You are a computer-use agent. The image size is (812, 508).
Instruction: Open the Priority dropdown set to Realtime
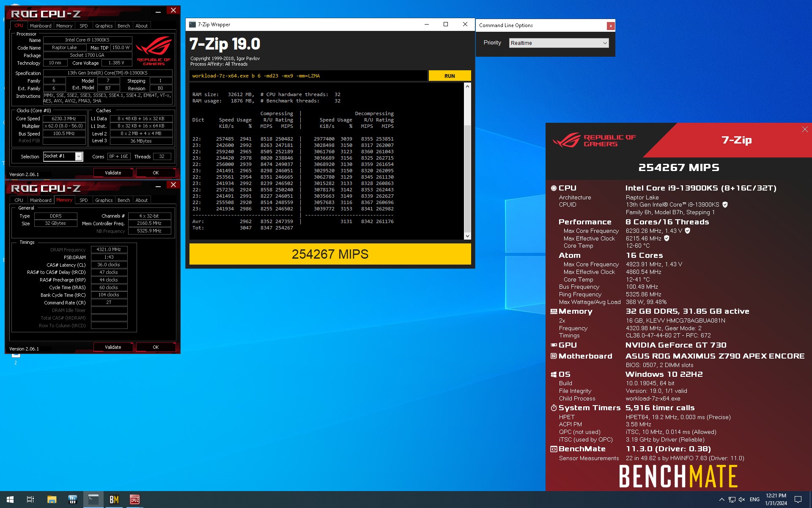pos(559,43)
